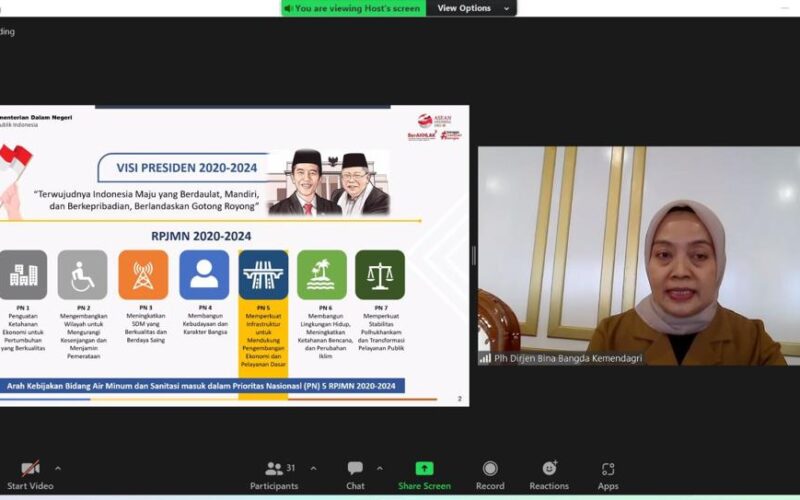
Task: Click the PN 5 highway infrastructure icon
Action: [x=263, y=274]
